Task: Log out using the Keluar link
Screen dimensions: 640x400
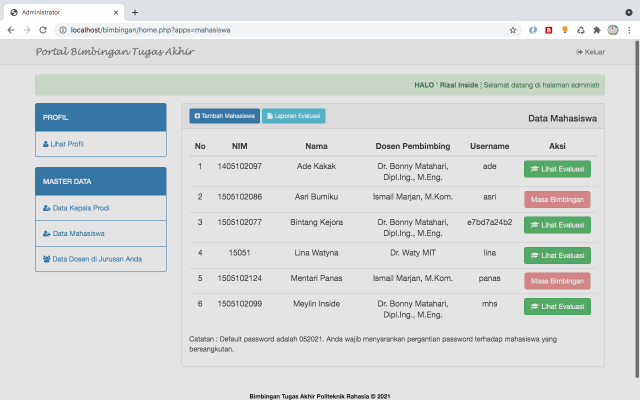Action: point(591,52)
